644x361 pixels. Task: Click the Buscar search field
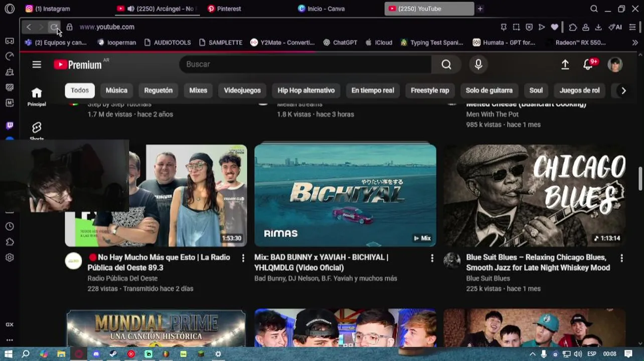point(305,64)
